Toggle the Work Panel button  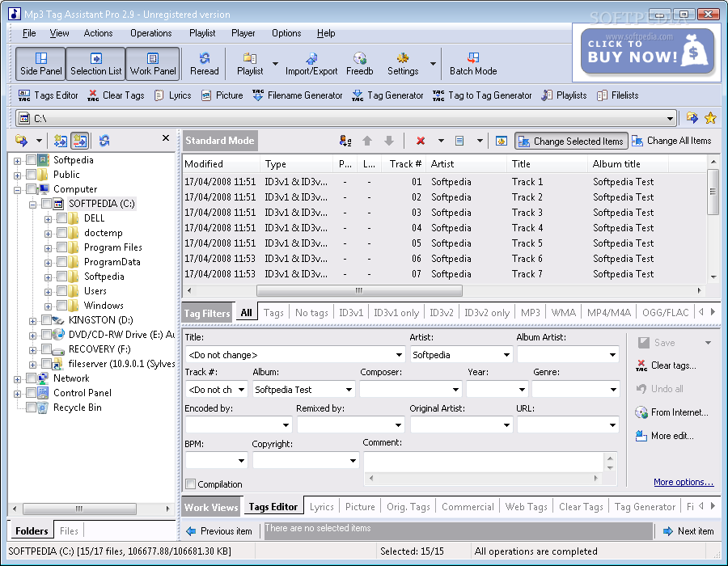pyautogui.click(x=153, y=64)
